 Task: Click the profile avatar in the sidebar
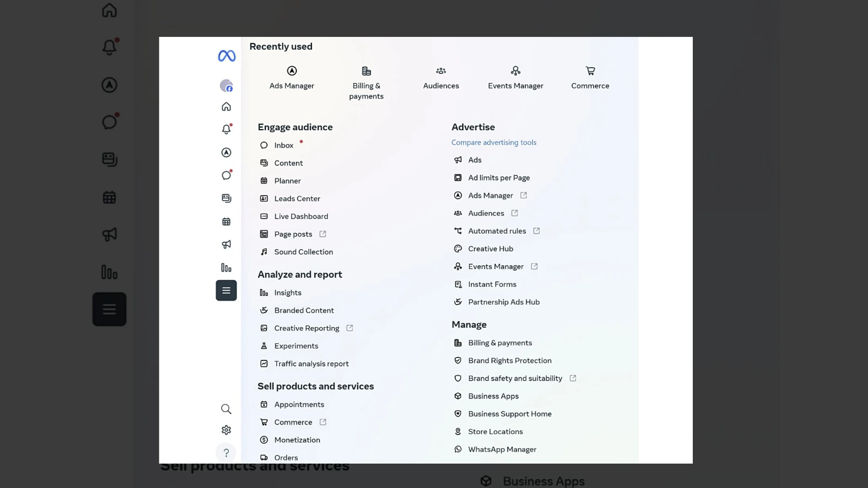[226, 86]
